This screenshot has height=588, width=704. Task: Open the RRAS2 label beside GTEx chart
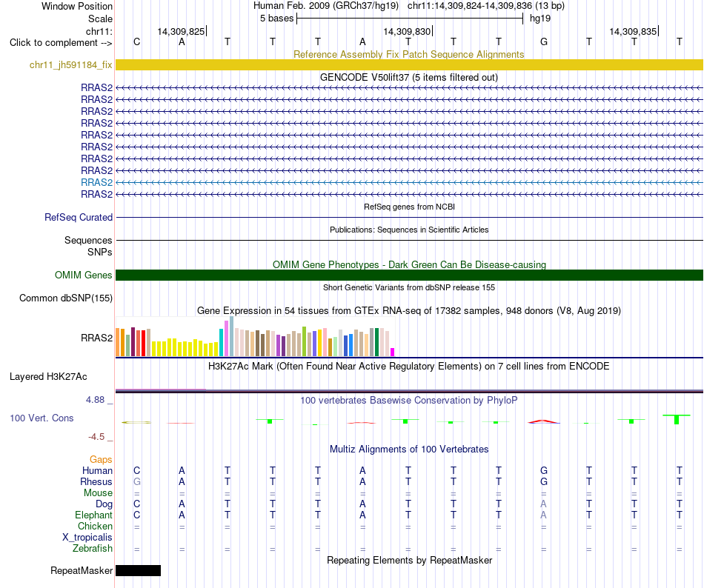point(96,338)
